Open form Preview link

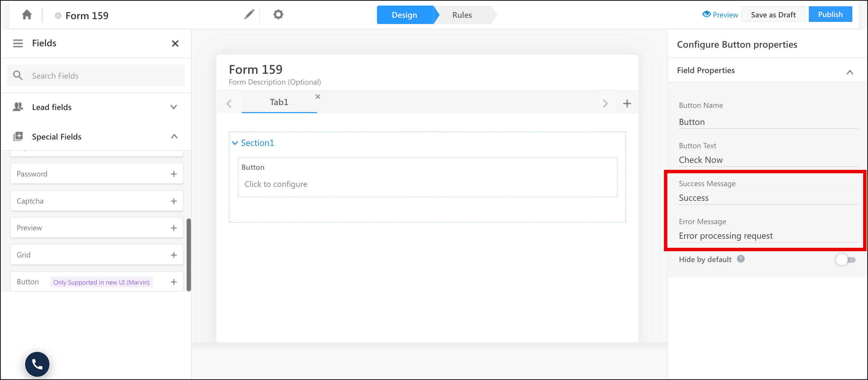pos(720,15)
